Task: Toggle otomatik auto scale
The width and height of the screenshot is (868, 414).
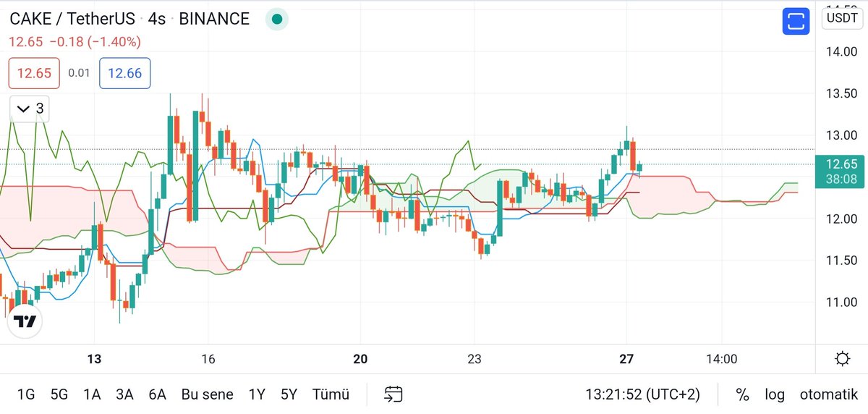Action: coord(828,394)
